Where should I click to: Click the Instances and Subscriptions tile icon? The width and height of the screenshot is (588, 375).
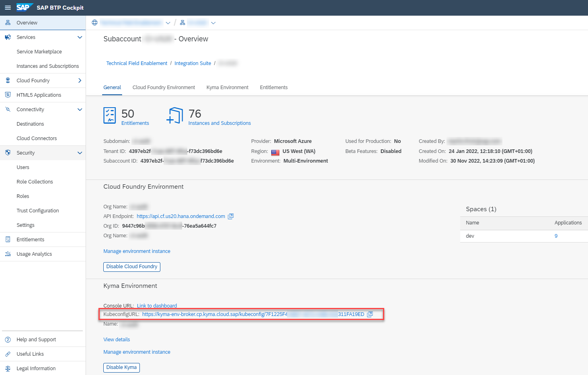(175, 115)
